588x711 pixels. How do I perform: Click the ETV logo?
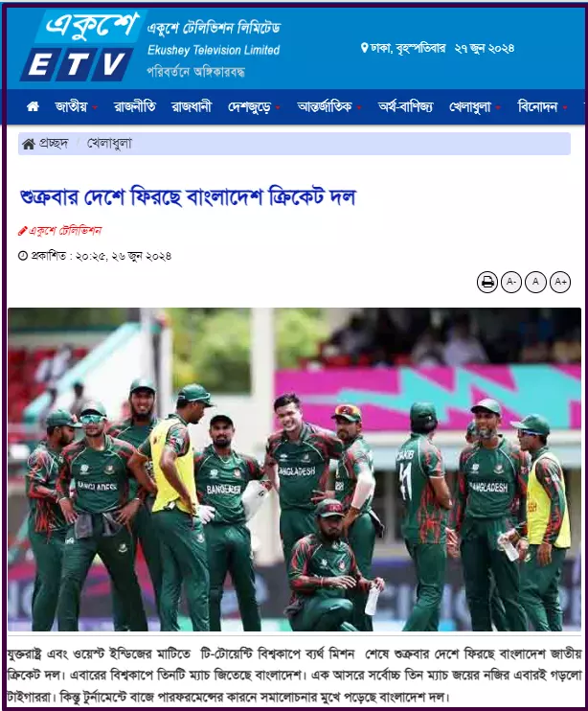(x=81, y=46)
